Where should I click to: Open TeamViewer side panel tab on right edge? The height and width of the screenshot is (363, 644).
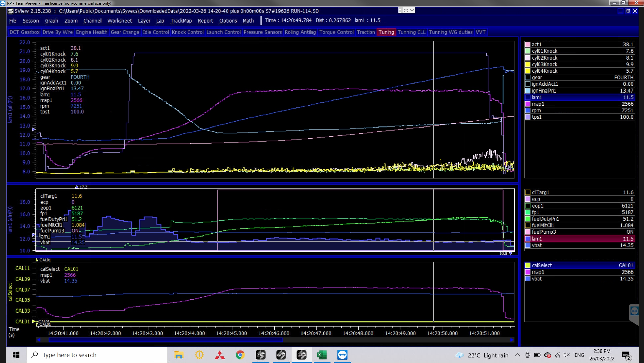(634, 312)
